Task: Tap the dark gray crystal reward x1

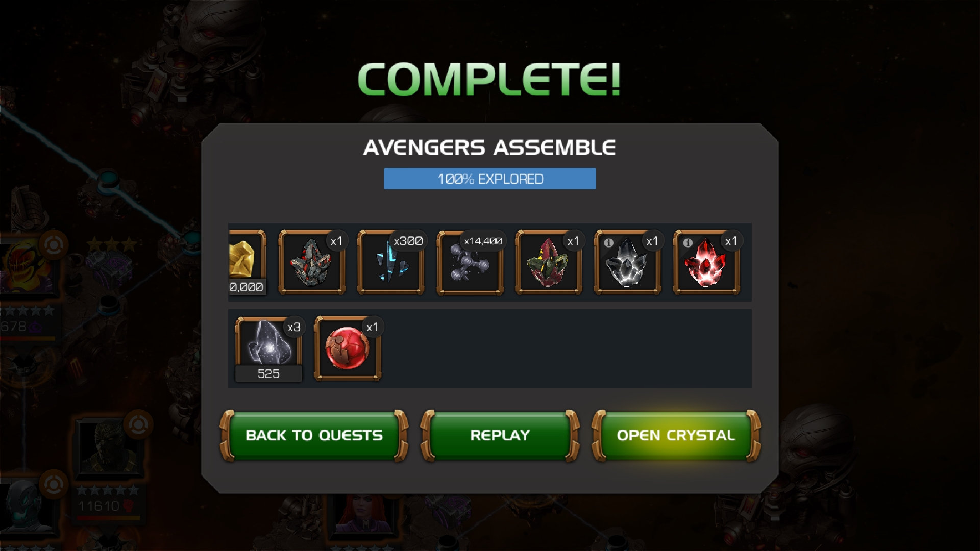Action: pos(312,262)
